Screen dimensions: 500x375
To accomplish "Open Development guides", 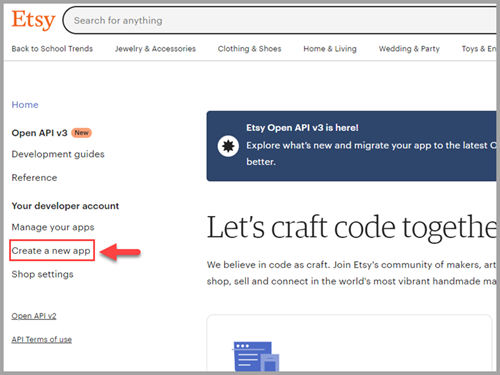I will coord(58,154).
